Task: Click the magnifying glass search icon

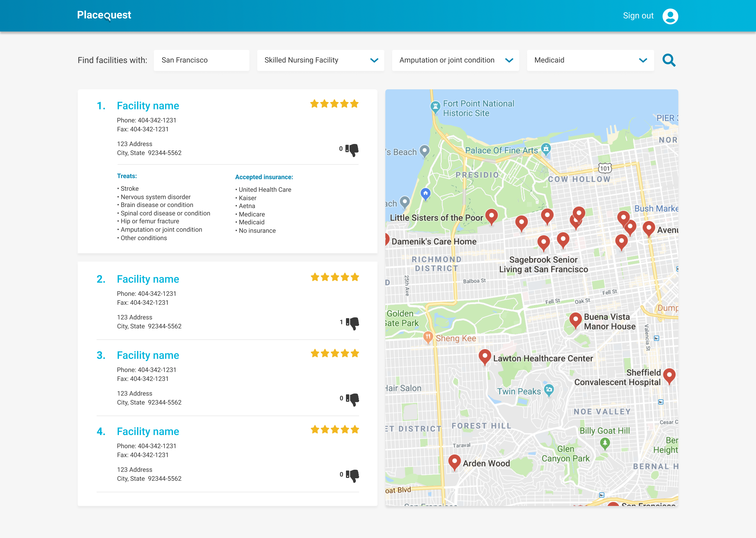Action: 669,60
